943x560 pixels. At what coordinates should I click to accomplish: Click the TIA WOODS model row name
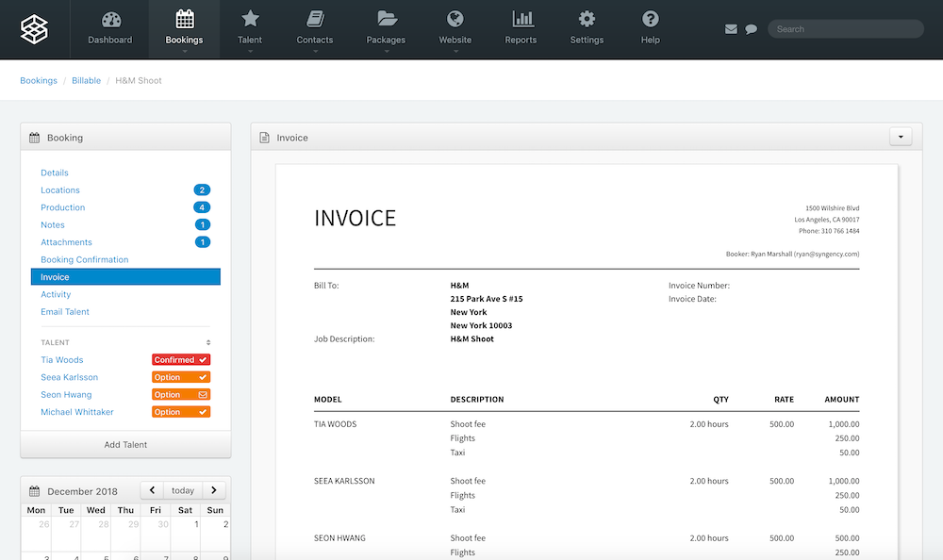tap(336, 424)
